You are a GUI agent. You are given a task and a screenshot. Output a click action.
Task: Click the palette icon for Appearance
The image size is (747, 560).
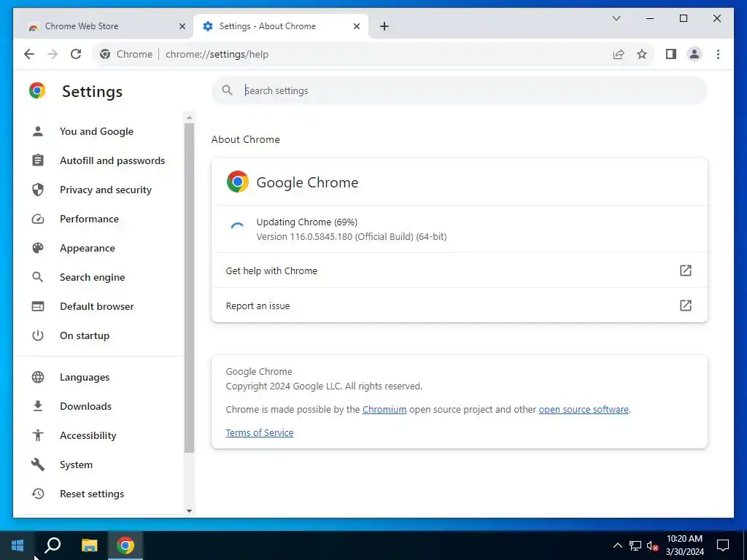click(x=38, y=248)
